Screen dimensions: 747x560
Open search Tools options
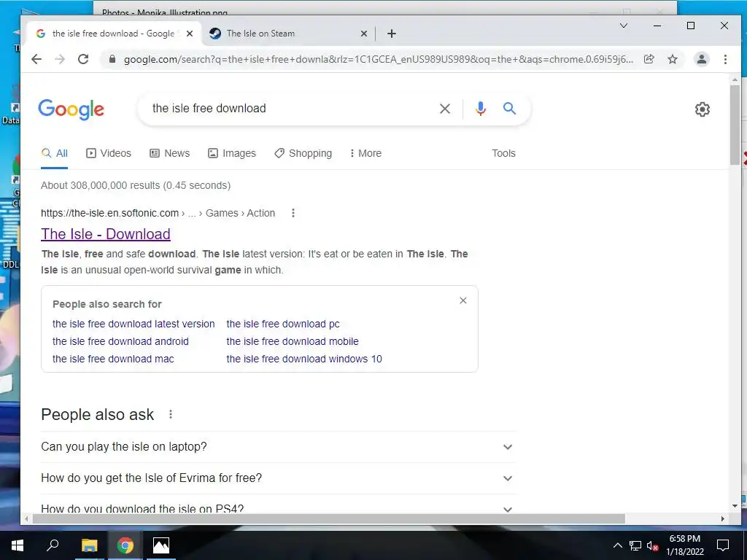click(x=503, y=153)
